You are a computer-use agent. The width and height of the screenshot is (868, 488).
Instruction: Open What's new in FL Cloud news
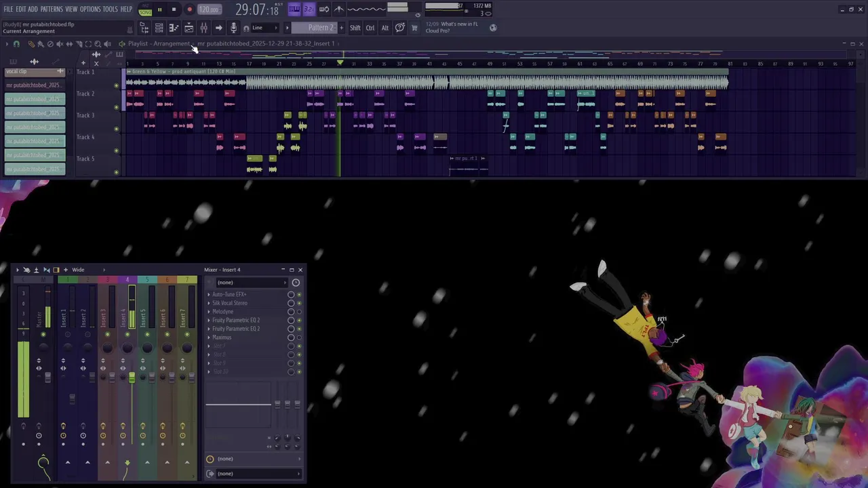452,27
